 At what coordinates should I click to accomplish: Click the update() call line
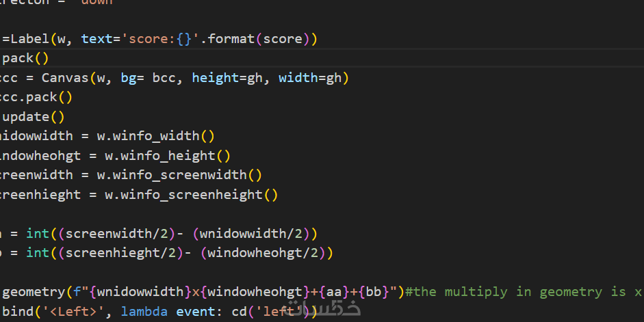(34, 117)
